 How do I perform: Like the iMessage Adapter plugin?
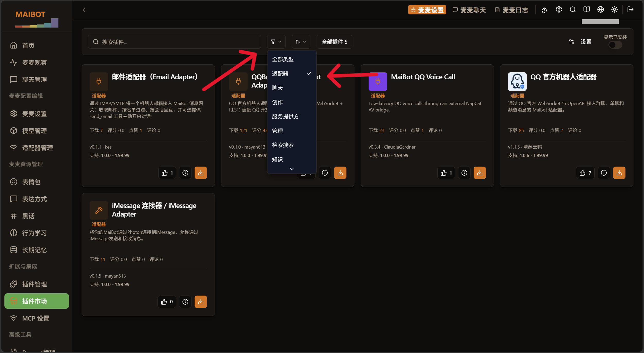[x=167, y=302]
